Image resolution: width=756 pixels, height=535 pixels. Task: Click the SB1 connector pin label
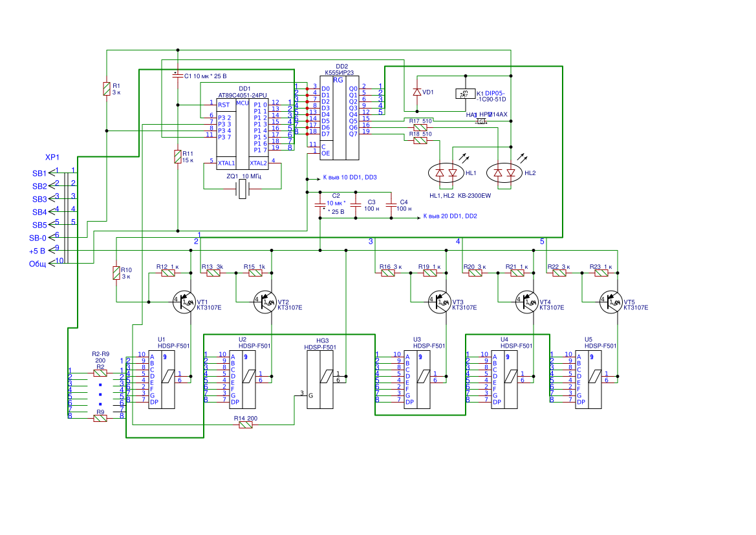pos(39,173)
